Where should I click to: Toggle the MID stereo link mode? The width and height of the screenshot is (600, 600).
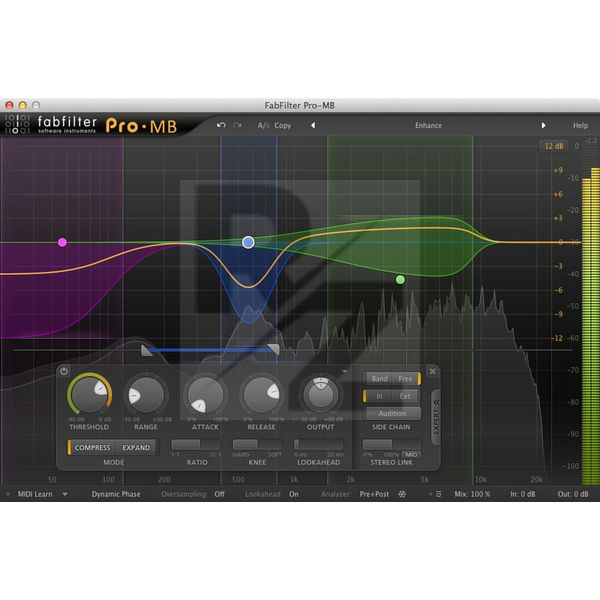(411, 455)
